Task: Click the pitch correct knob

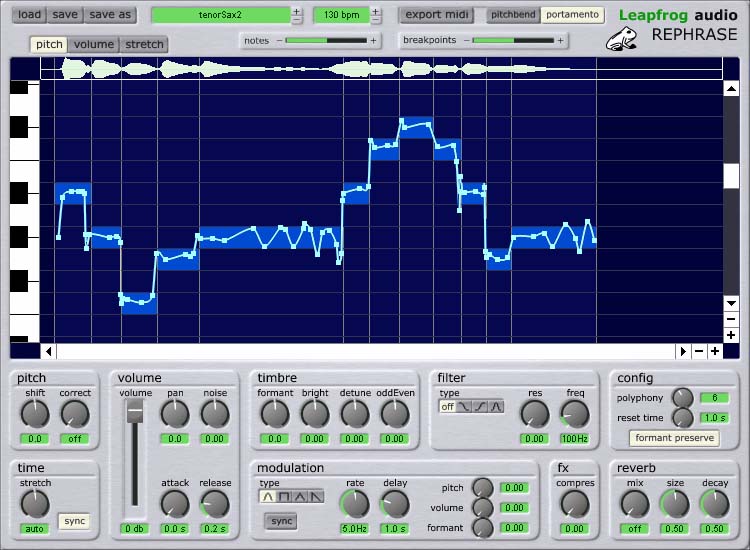Action: click(x=75, y=414)
